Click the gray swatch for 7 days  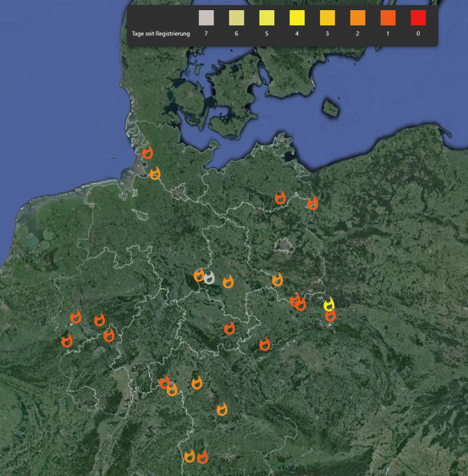(x=206, y=18)
